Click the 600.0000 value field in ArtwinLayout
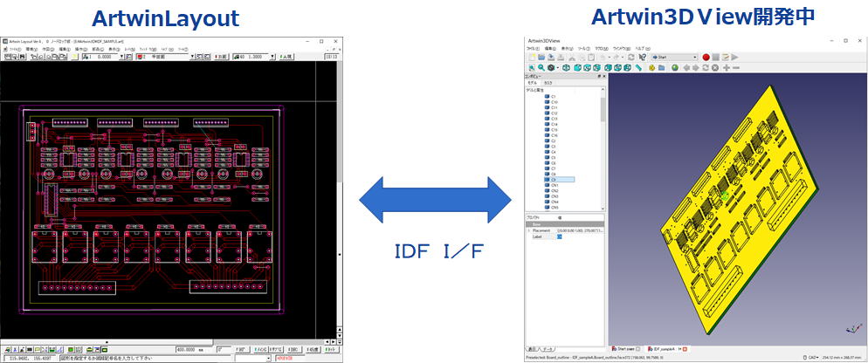This screenshot has width=868, height=363. tap(194, 350)
